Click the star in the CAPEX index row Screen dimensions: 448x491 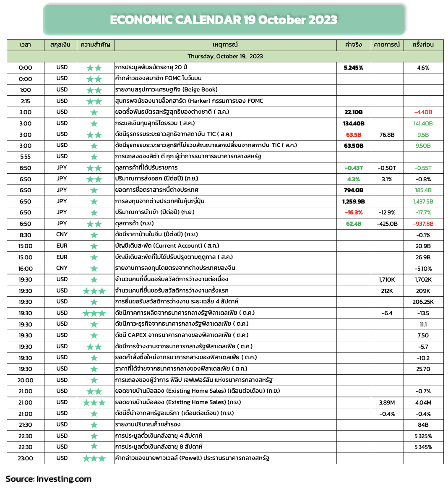(94, 336)
